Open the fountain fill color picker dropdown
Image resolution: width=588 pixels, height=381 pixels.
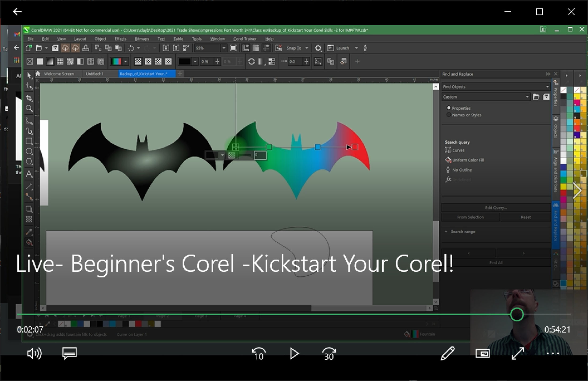pyautogui.click(x=126, y=61)
